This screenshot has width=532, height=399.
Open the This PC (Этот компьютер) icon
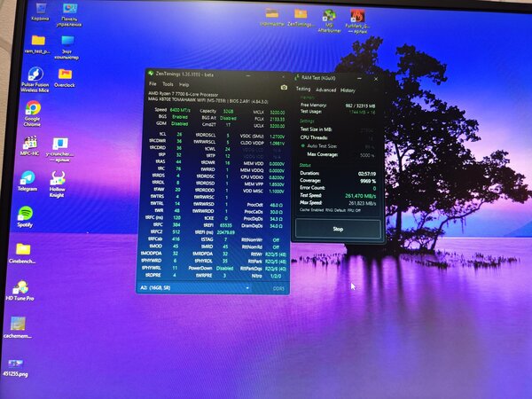click(66, 47)
